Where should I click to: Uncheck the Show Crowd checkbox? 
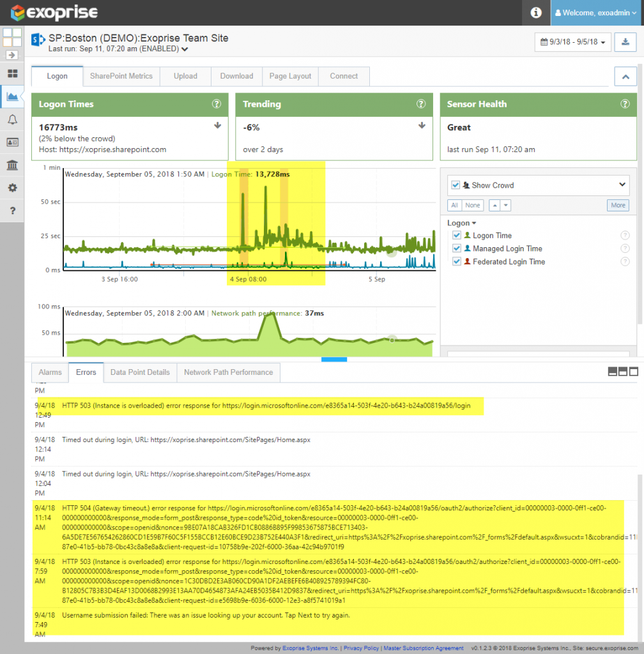coord(456,185)
